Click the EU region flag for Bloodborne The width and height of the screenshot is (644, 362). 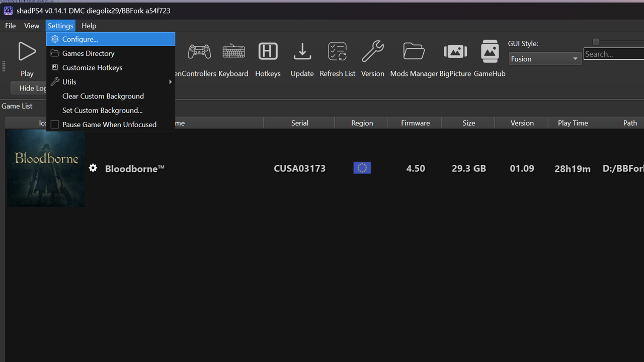pyautogui.click(x=362, y=168)
